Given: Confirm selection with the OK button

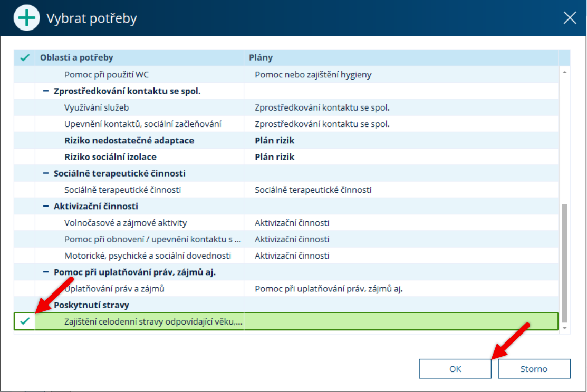Looking at the screenshot, I should tap(455, 369).
